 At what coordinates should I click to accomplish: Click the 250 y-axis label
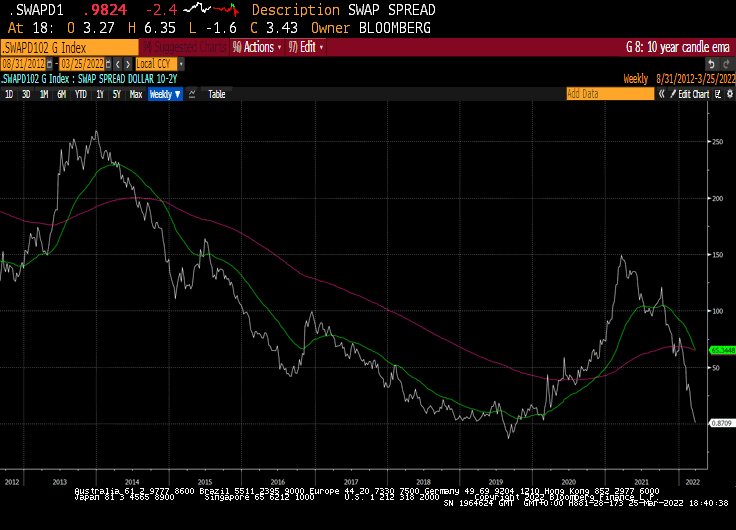click(x=717, y=141)
